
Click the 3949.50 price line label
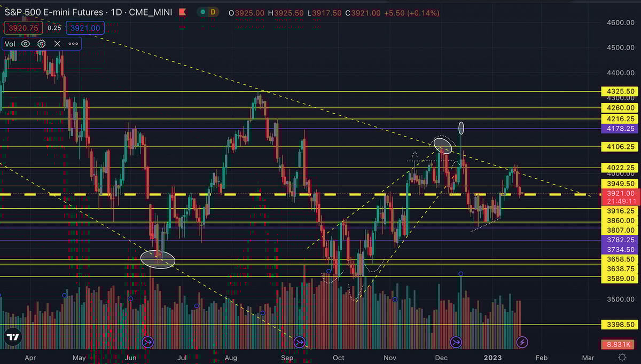pyautogui.click(x=620, y=184)
